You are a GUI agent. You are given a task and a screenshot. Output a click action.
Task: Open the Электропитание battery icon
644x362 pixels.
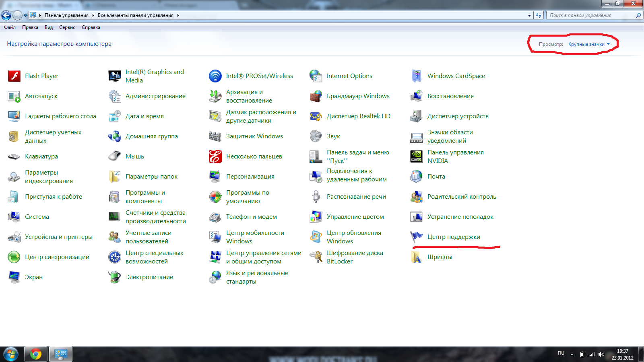[115, 277]
